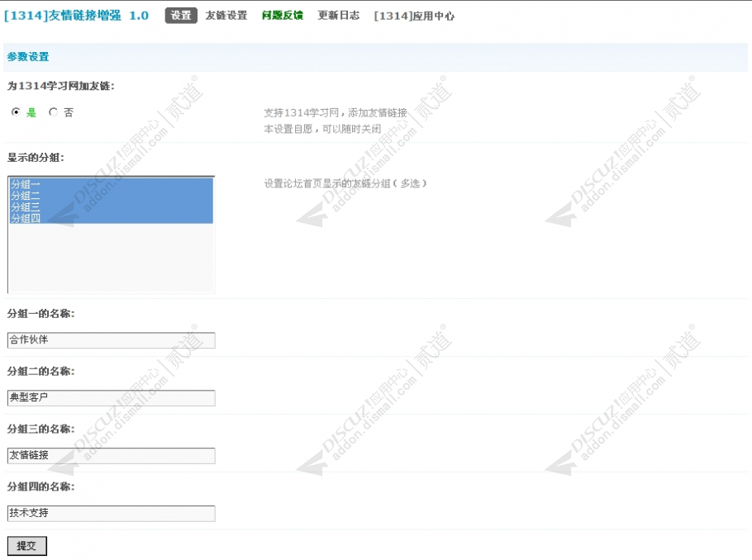Go to [1314]应用中心

coord(414,16)
